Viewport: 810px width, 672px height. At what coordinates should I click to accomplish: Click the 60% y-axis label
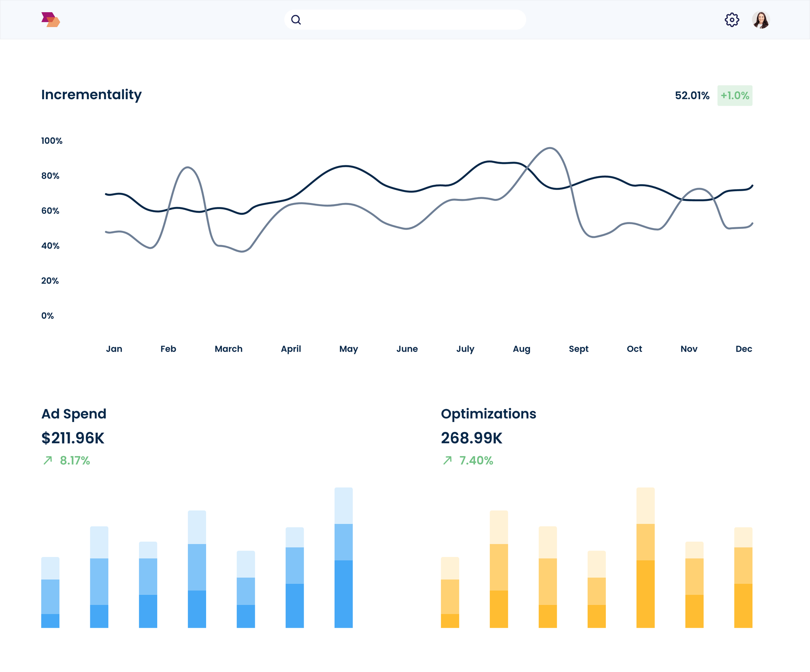point(50,211)
